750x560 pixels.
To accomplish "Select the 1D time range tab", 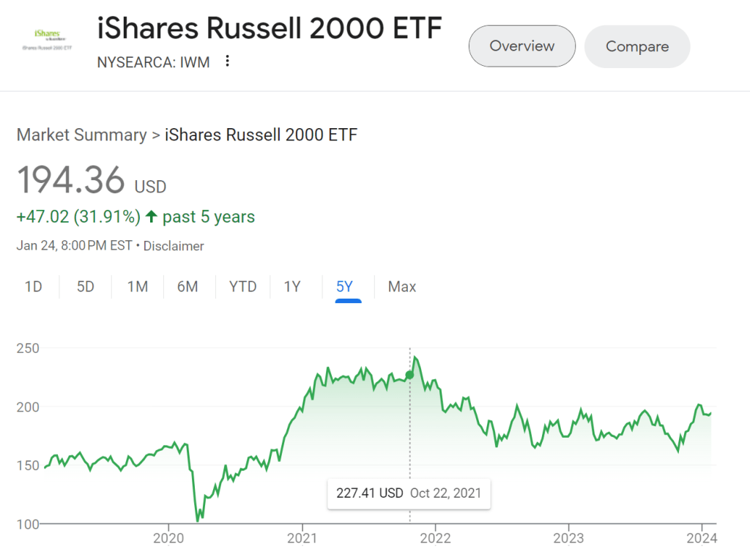I will click(33, 287).
